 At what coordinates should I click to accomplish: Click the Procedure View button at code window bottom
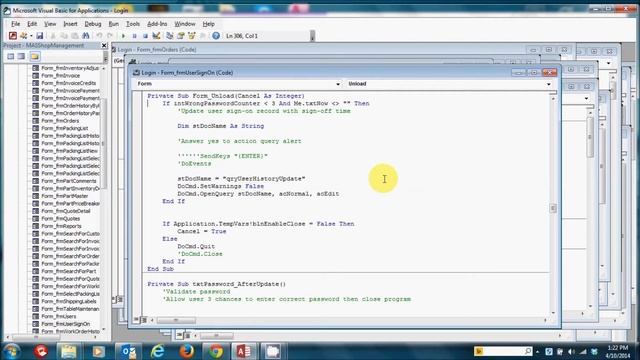point(136,320)
